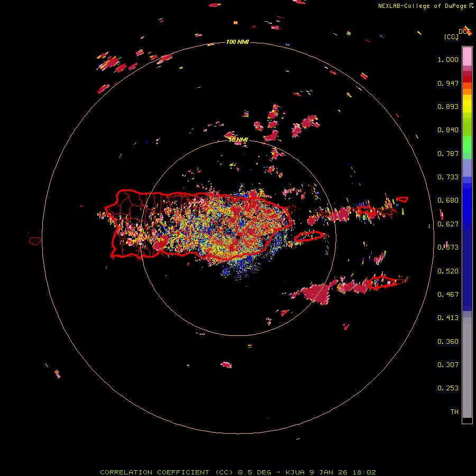The width and height of the screenshot is (476, 476).
Task: Click the 0.893 scale value
Action: (x=448, y=106)
